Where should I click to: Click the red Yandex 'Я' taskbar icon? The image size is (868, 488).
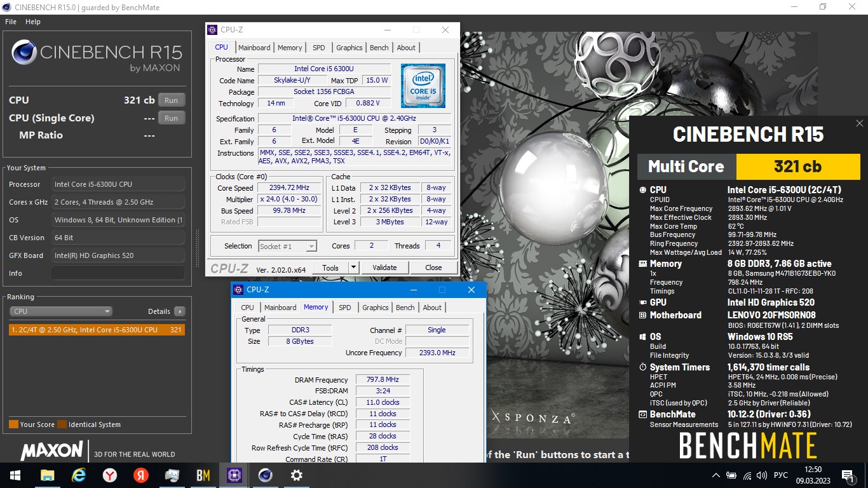pos(140,475)
